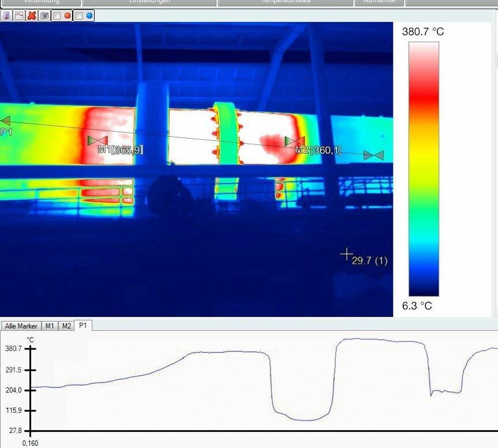498x448 pixels.
Task: Switch to the Alle Marker tab
Action: [x=21, y=326]
